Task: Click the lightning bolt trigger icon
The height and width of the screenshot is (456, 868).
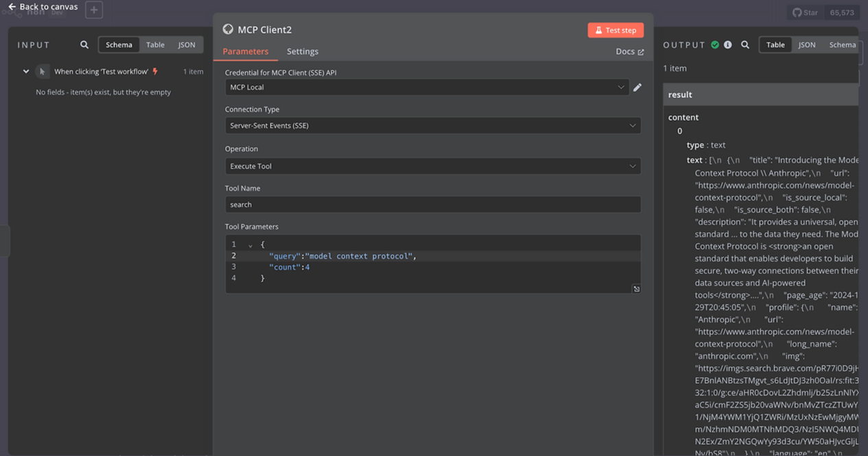Action: click(155, 71)
